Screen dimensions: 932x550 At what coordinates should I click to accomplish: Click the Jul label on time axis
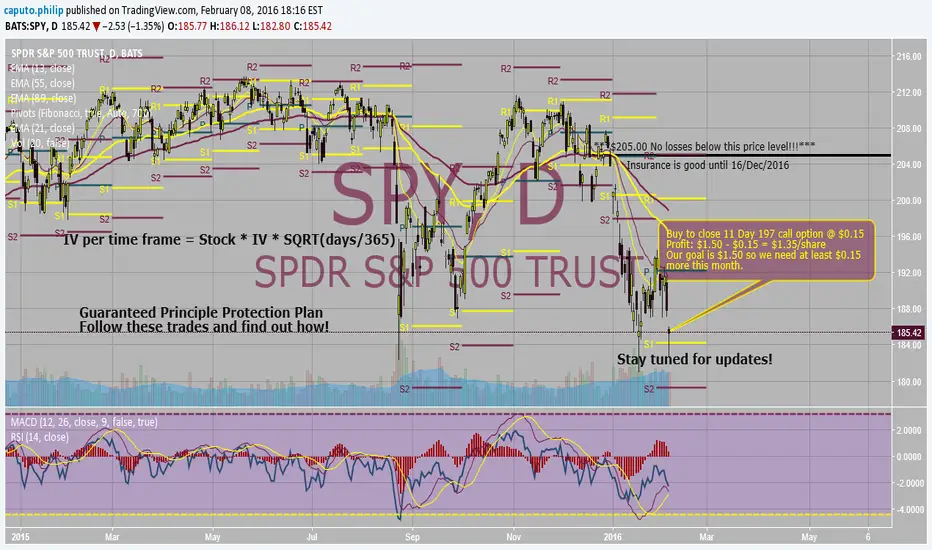311,536
